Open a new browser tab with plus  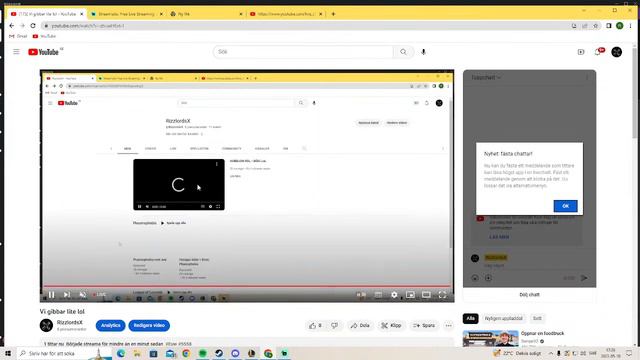(x=333, y=14)
